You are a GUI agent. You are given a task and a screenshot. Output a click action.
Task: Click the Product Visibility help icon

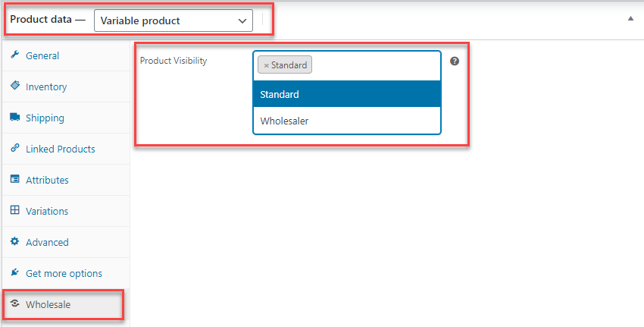(455, 61)
